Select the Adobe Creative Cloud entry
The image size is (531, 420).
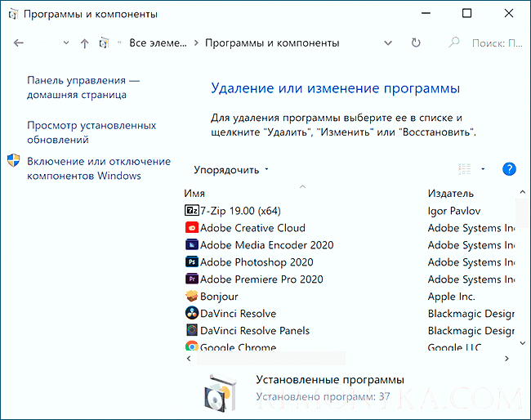(x=252, y=228)
